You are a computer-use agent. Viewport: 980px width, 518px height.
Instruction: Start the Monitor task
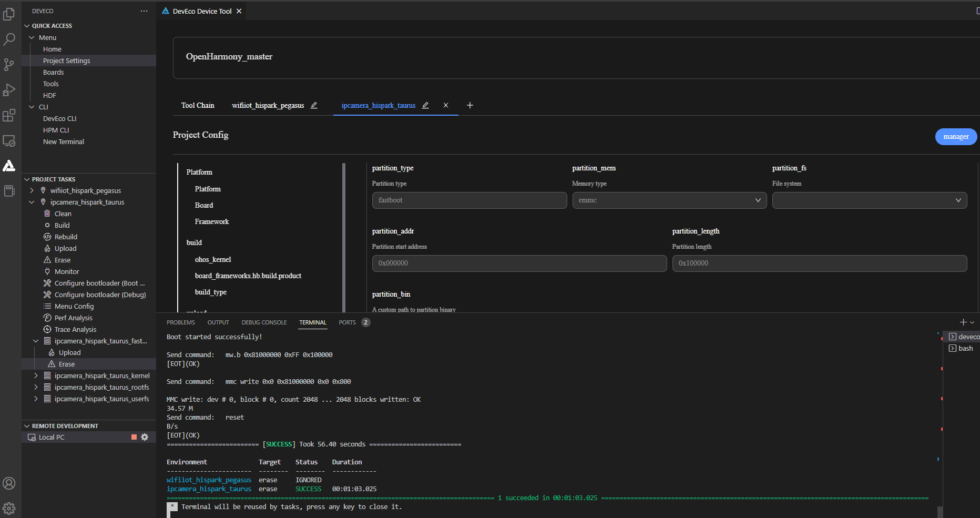click(x=67, y=271)
